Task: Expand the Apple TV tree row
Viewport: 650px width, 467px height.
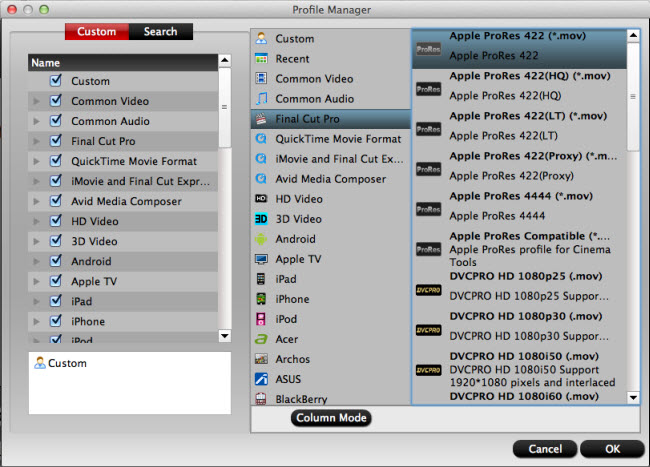Action: coord(36,281)
